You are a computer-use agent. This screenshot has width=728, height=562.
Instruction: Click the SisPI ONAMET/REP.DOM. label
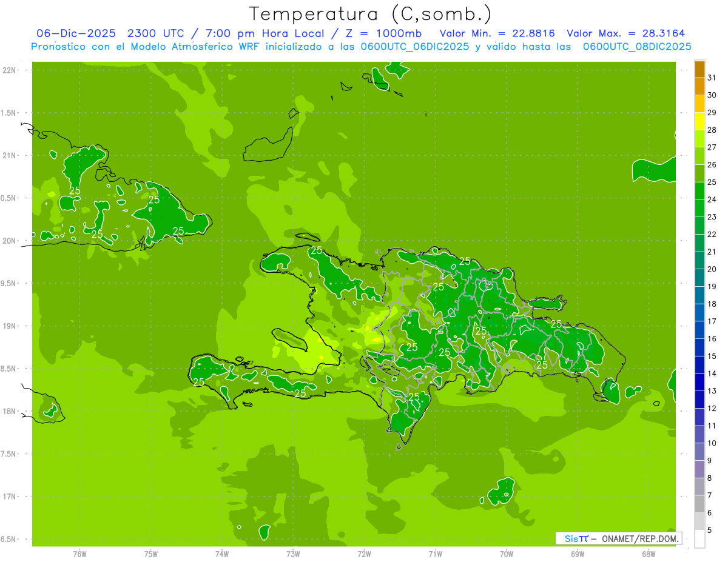618,538
